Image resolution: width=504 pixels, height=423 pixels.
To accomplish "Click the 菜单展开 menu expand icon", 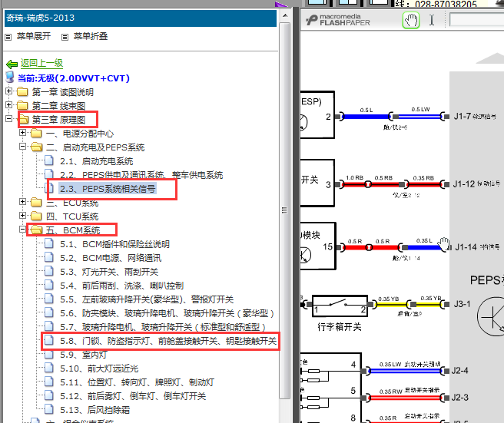I will pos(8,38).
